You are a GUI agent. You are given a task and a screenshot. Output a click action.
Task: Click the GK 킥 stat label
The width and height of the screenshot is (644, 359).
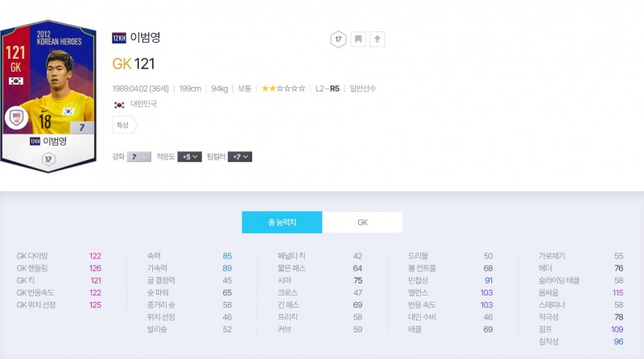tap(26, 281)
